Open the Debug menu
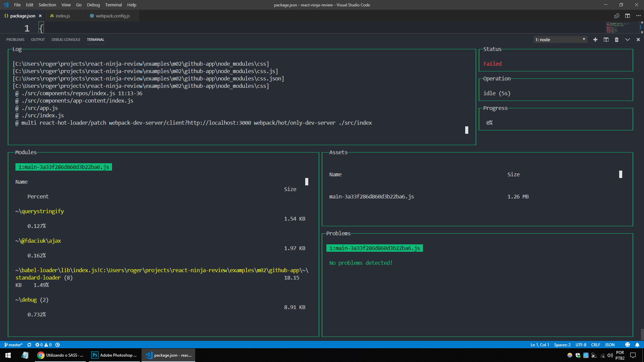 (93, 5)
